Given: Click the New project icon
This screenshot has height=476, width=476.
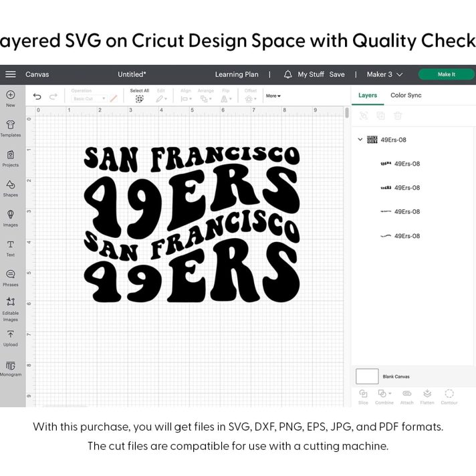Looking at the screenshot, I should click(10, 95).
